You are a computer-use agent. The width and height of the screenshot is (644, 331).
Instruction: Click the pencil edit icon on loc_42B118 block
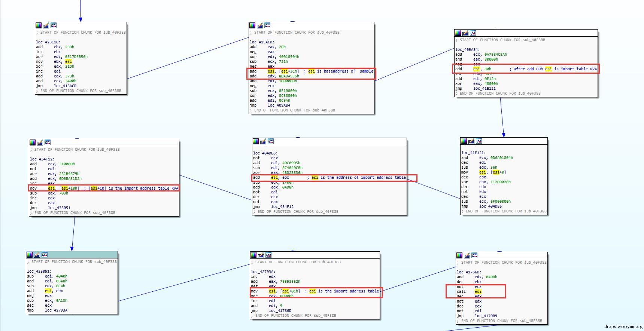[x=46, y=25]
